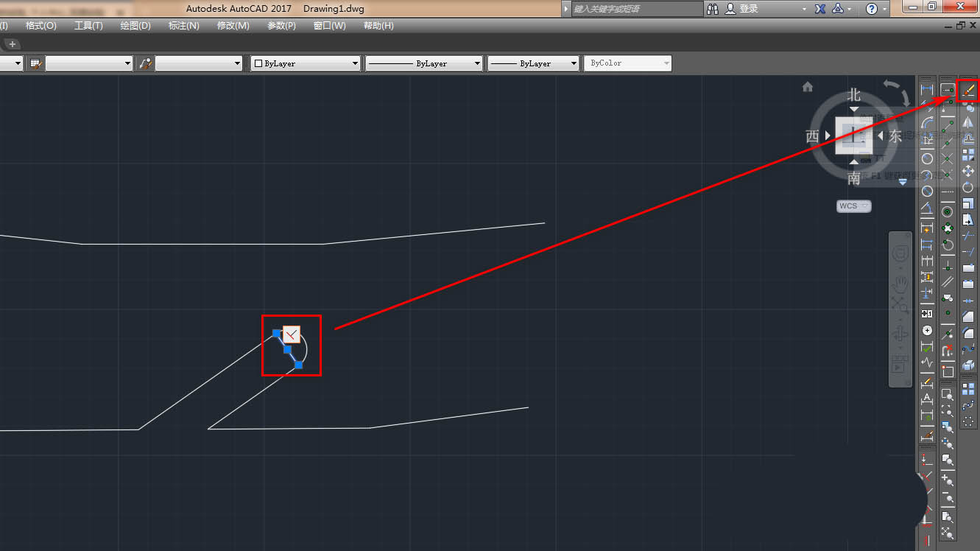The width and height of the screenshot is (980, 551).
Task: Pick the Rotate tool in Modify toolbar
Action: pos(968,187)
